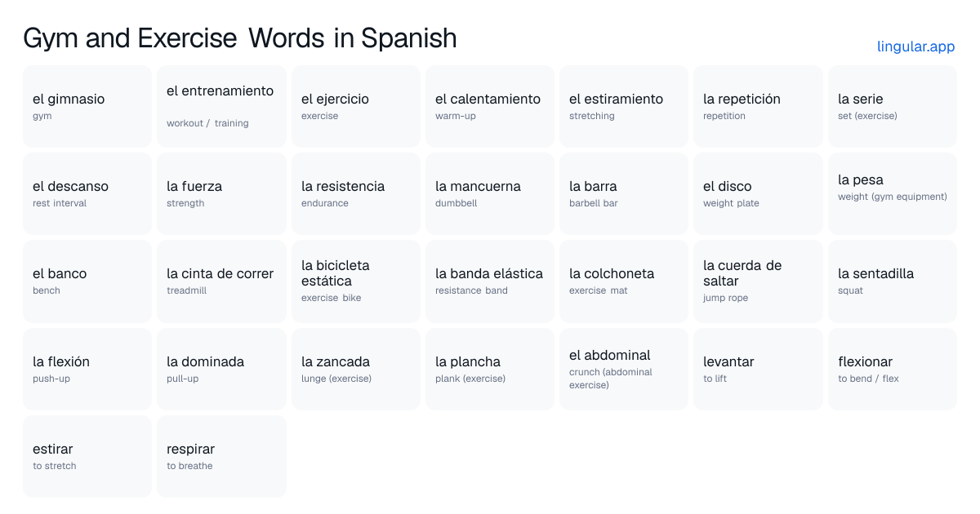Click the 'la dominada' card
Image resolution: width=980 pixels, height=514 pixels.
pos(221,369)
